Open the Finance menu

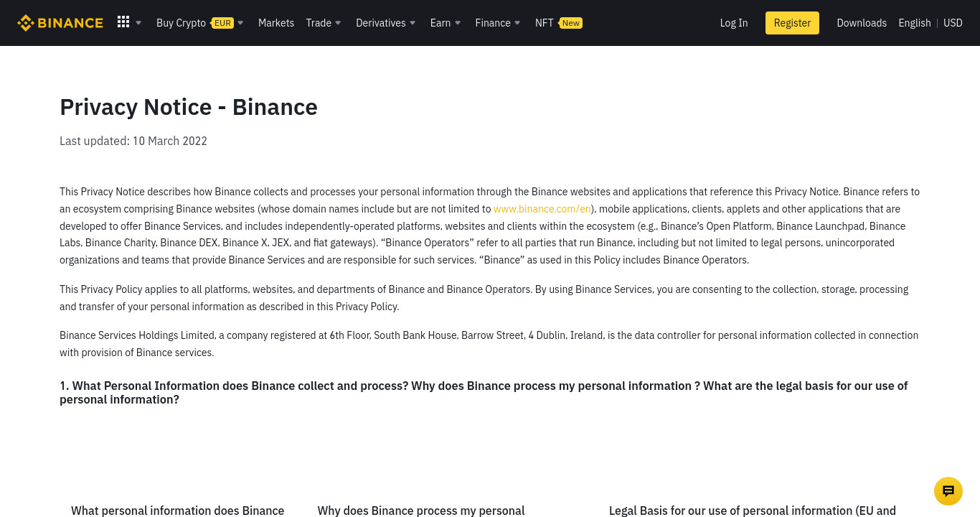493,23
